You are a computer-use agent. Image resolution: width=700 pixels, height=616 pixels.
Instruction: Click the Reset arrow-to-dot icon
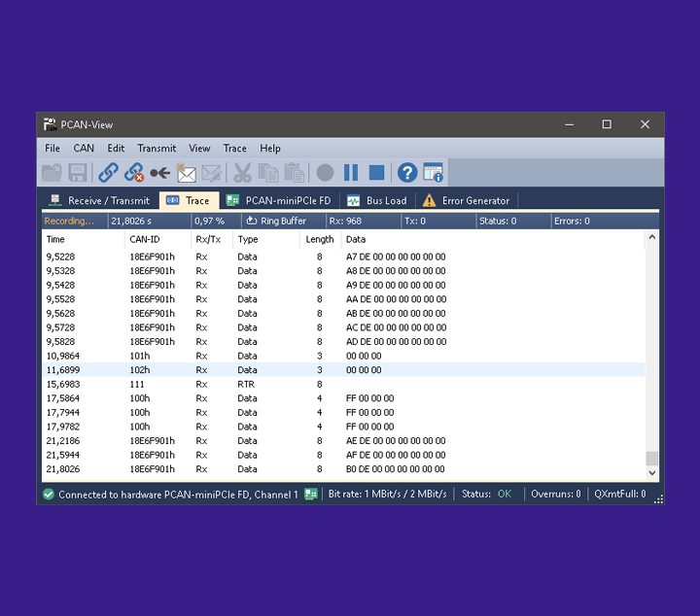[159, 173]
